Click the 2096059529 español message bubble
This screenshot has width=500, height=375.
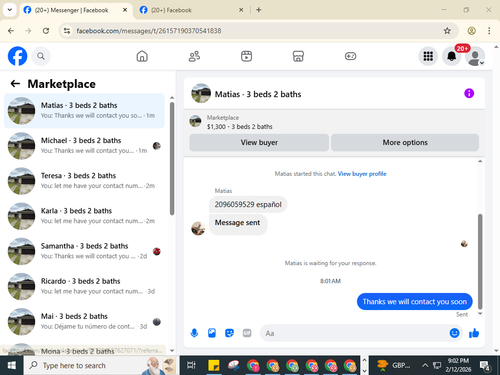(248, 204)
